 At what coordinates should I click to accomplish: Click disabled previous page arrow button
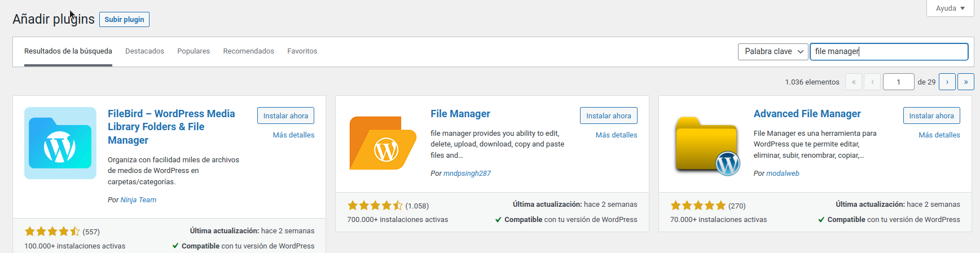[x=872, y=82]
